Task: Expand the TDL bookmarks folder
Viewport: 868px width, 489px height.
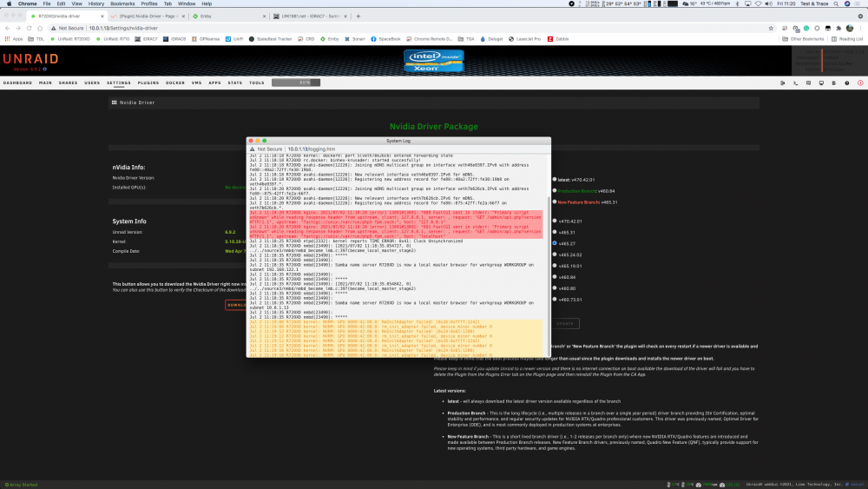Action: tap(36, 39)
